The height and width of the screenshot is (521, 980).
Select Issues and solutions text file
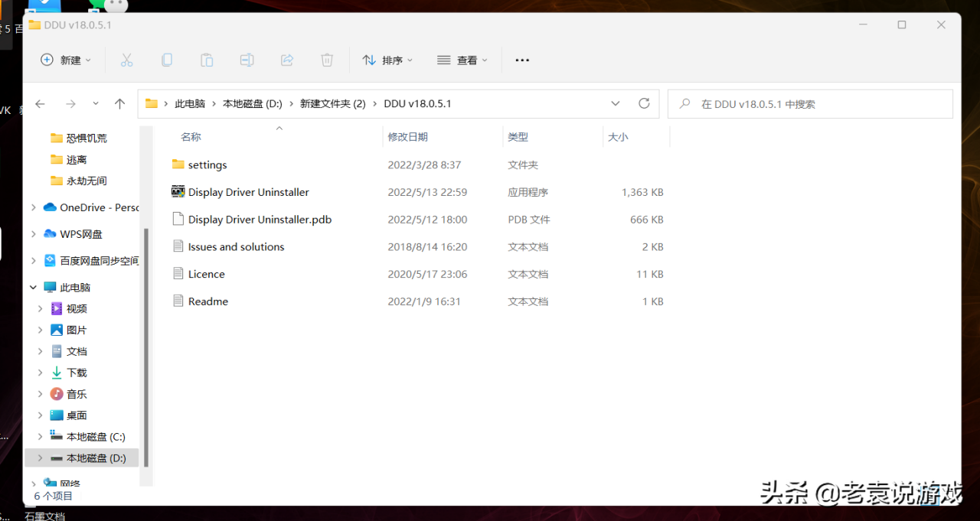pyautogui.click(x=236, y=247)
